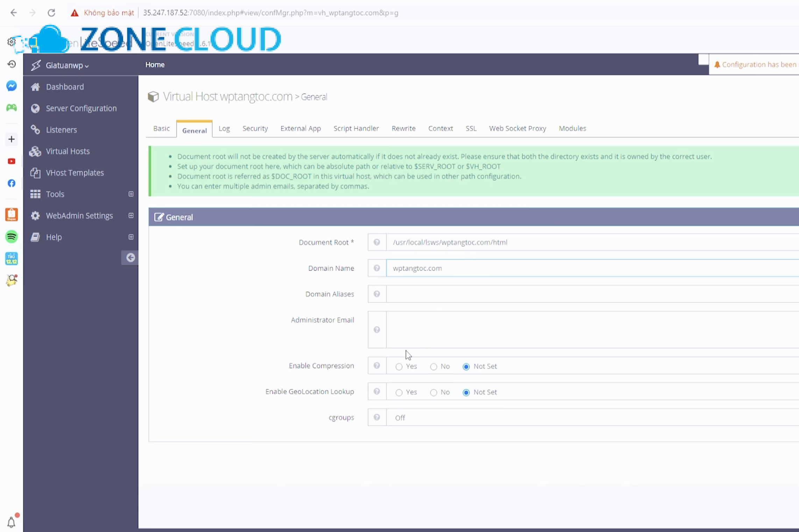The height and width of the screenshot is (532, 799).
Task: Set Enable GeoLocation Lookup to Yes
Action: click(399, 393)
